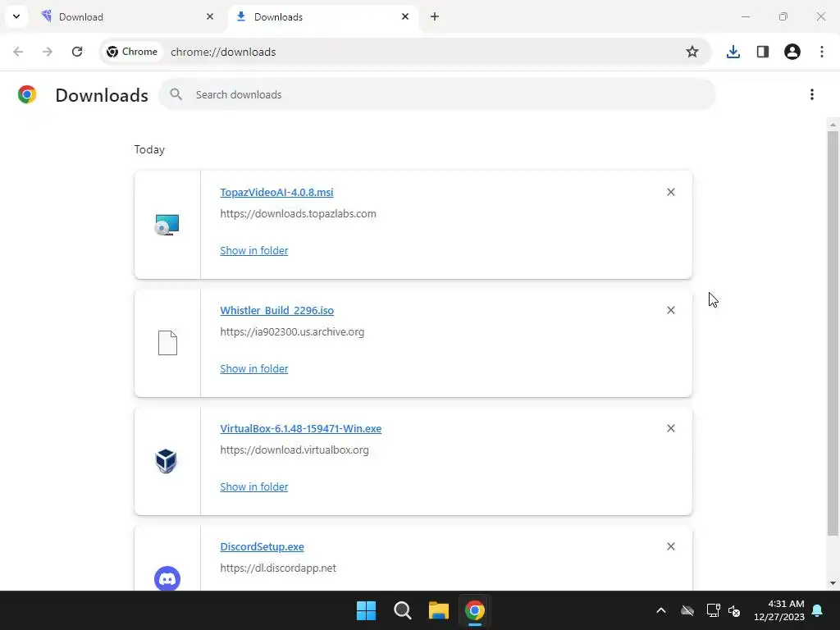Open the downloads tray icon in toolbar
Image resolution: width=840 pixels, height=630 pixels.
click(x=733, y=52)
